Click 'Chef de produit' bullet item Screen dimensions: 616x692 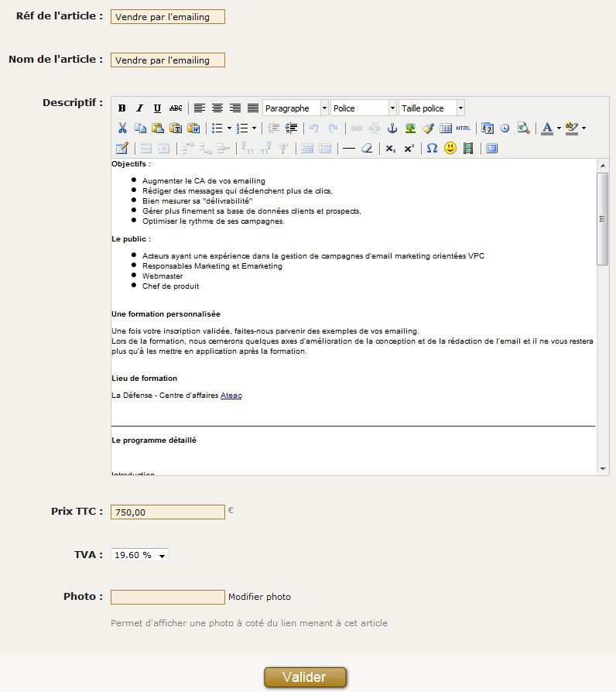click(171, 286)
